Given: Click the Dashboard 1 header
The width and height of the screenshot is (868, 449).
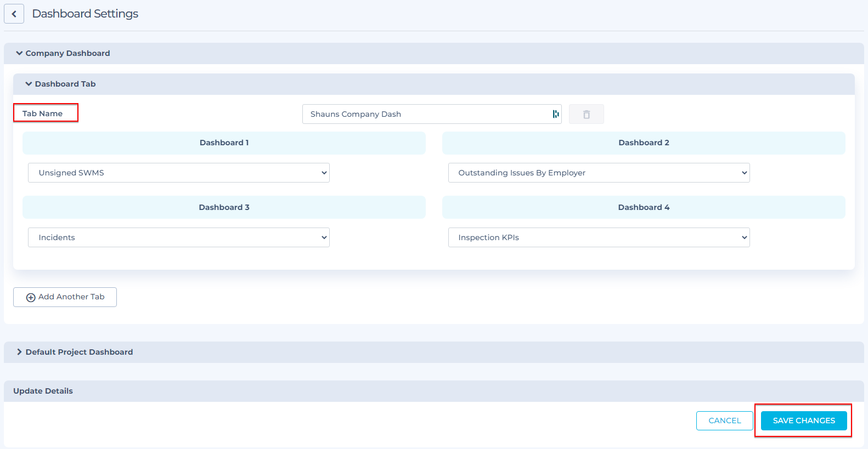Looking at the screenshot, I should pos(224,143).
